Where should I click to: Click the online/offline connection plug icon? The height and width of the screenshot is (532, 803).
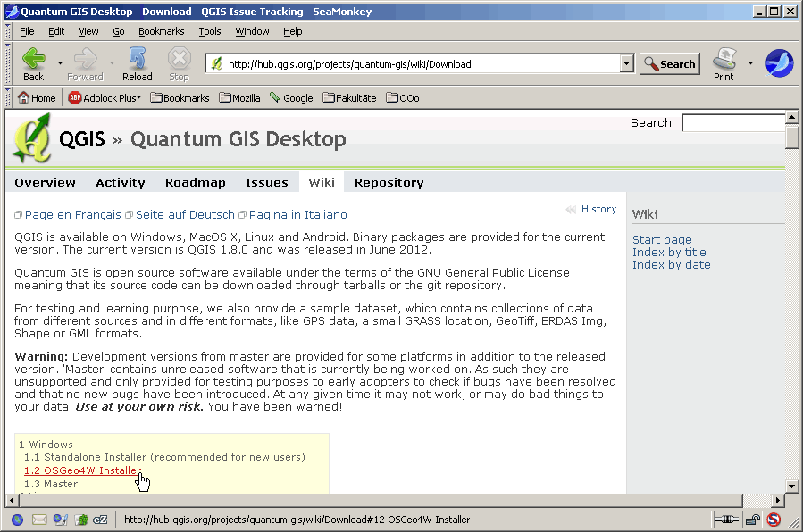point(727,520)
